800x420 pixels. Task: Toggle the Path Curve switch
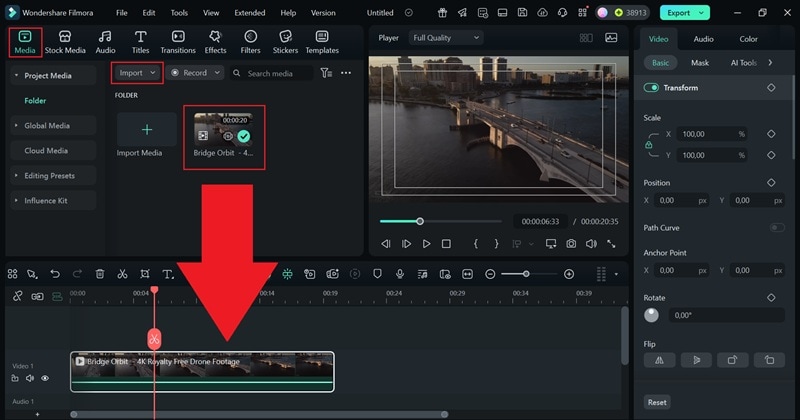(777, 228)
